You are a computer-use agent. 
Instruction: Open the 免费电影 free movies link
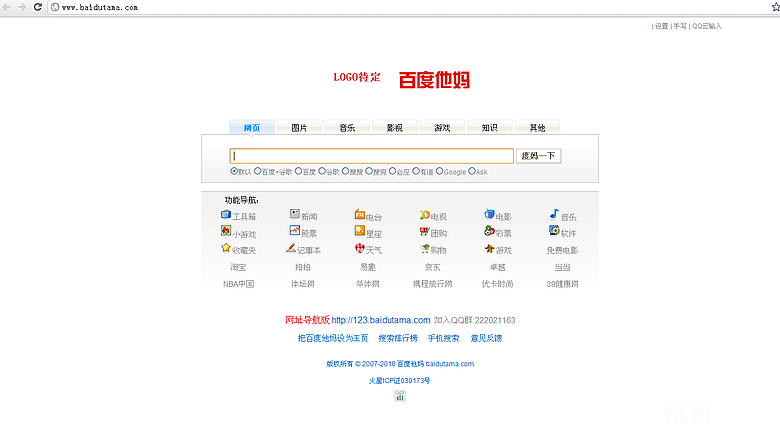[562, 250]
